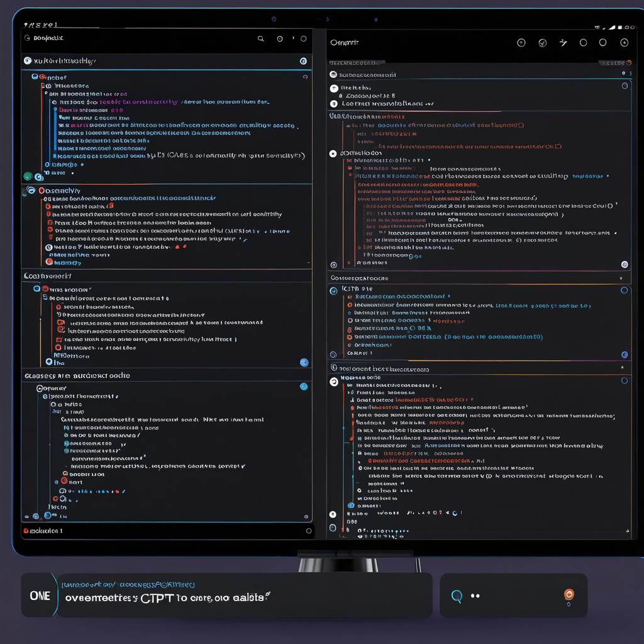Toggle the hollow circle at top-right of third right panel
The height and width of the screenshot is (644, 644).
624,291
